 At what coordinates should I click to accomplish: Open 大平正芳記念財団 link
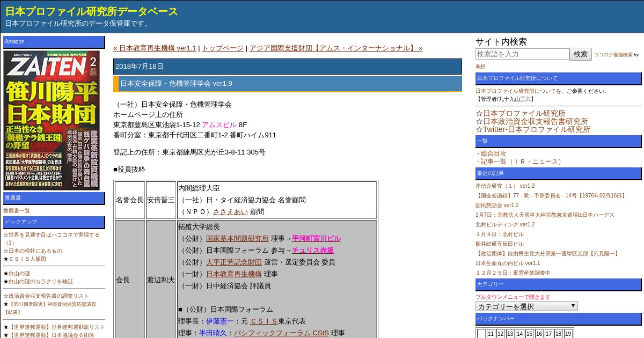(x=234, y=262)
